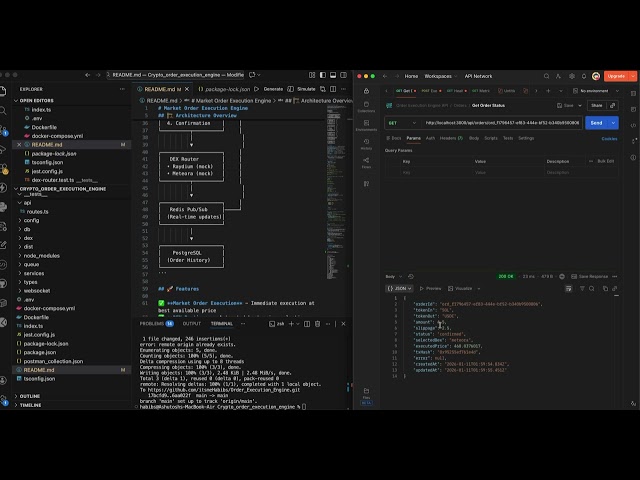This screenshot has height=480, width=640.
Task: Open response history icon next to Body
Action: pos(411,276)
